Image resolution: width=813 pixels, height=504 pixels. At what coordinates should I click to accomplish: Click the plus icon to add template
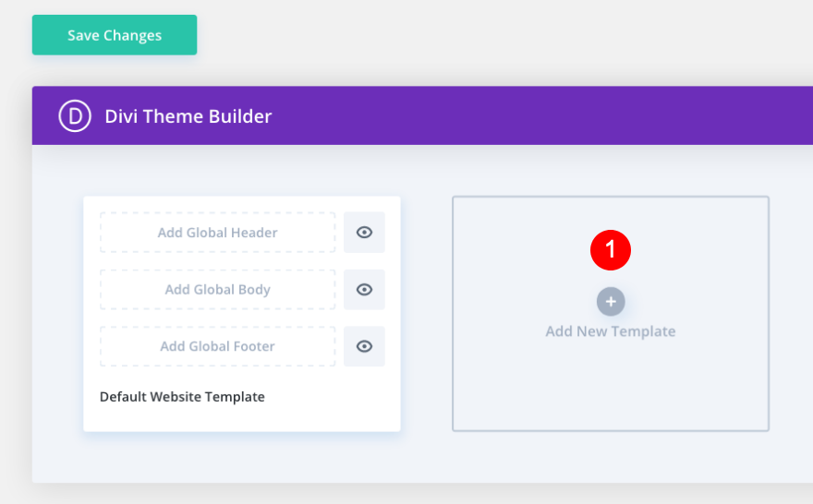611,302
